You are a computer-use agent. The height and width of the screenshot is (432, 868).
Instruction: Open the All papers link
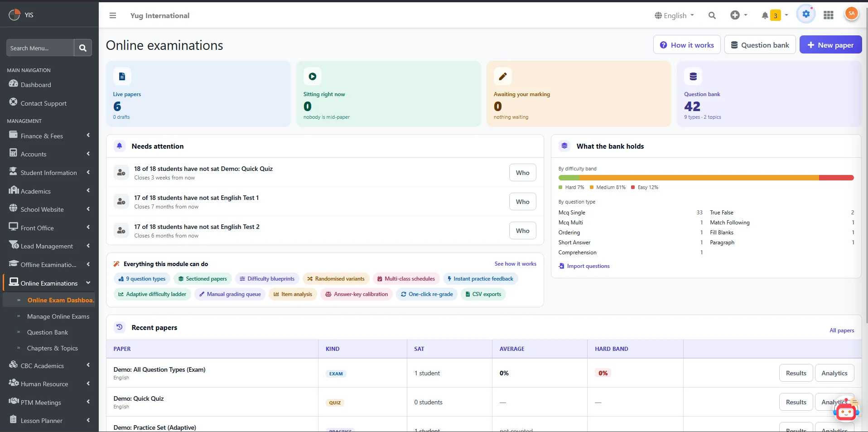coord(842,330)
